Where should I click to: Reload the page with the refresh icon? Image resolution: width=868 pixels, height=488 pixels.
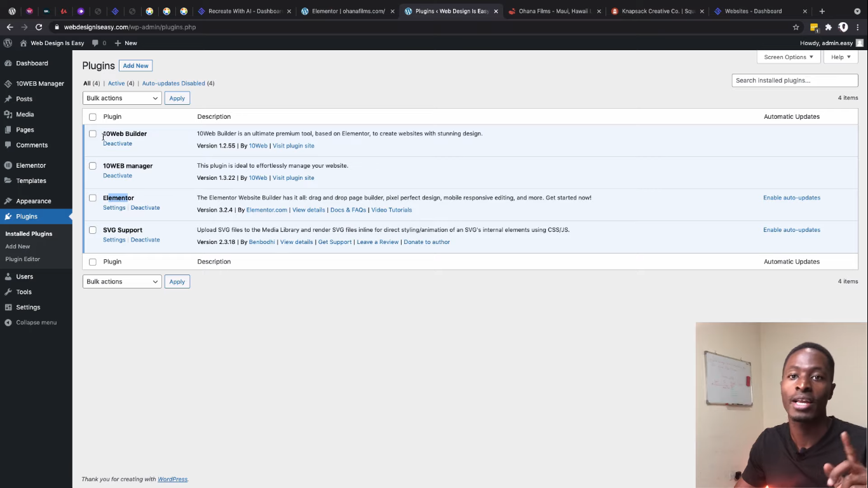pyautogui.click(x=39, y=27)
